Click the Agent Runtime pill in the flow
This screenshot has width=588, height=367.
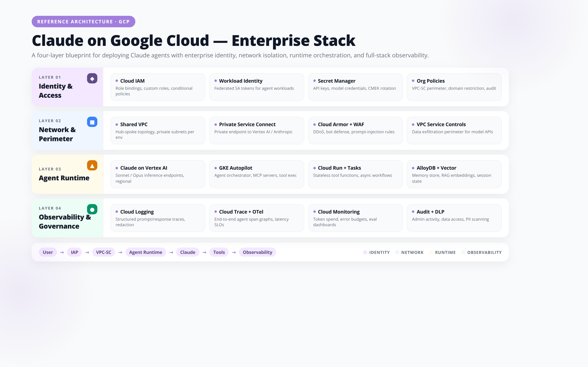[x=145, y=252]
